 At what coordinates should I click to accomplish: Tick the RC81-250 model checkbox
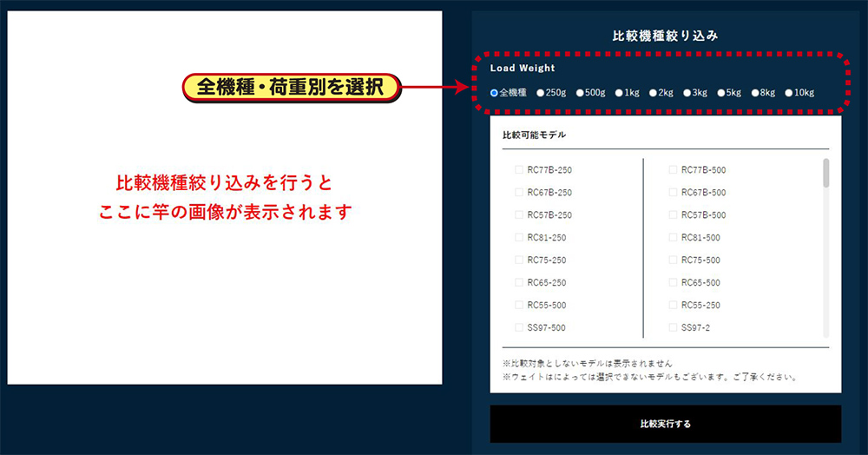(519, 238)
